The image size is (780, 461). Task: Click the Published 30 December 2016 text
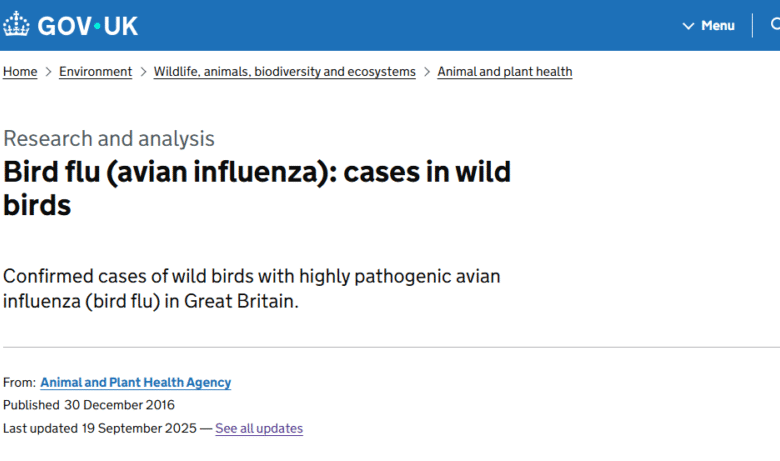(89, 405)
